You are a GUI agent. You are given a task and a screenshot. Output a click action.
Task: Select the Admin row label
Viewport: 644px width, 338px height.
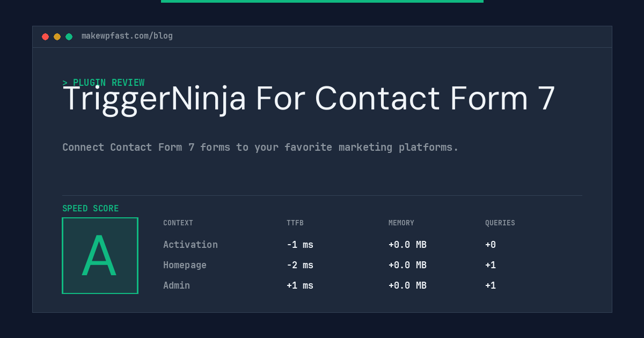[x=177, y=285]
